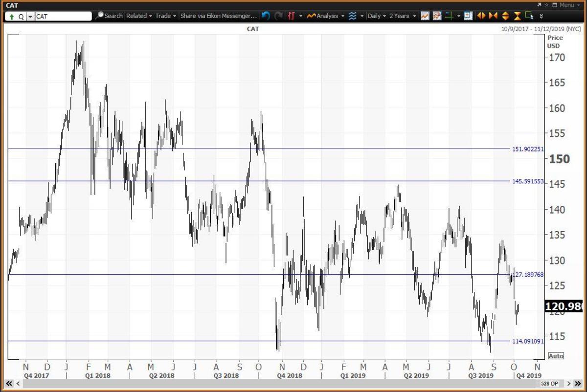
Task: Open the Trade menu
Action: (x=165, y=16)
